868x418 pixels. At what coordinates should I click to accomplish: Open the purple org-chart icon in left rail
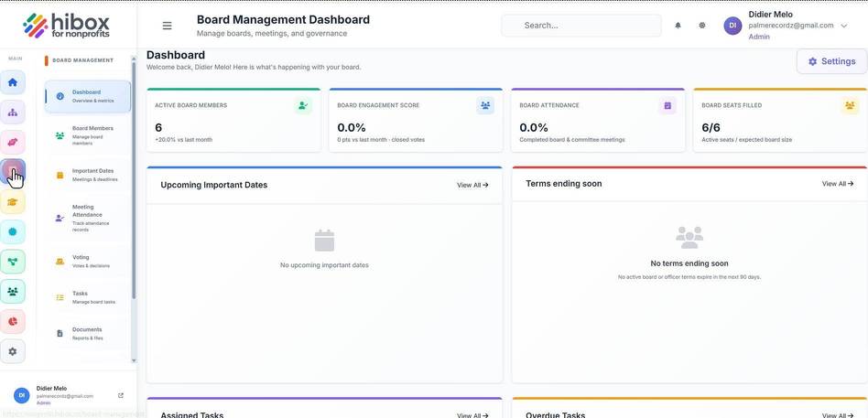(x=13, y=113)
